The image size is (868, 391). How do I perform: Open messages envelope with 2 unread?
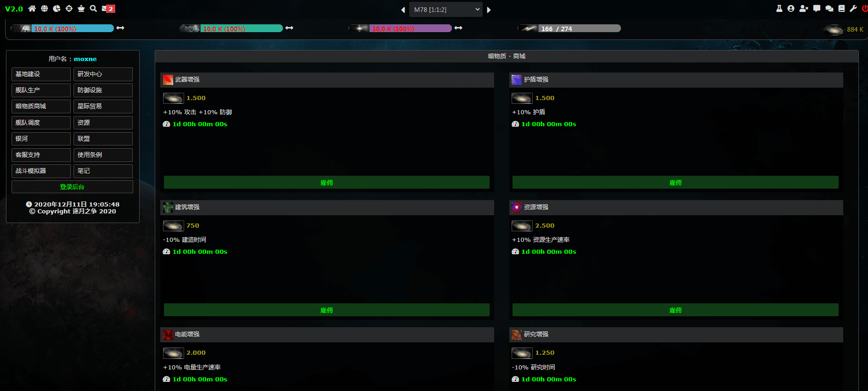click(x=108, y=9)
